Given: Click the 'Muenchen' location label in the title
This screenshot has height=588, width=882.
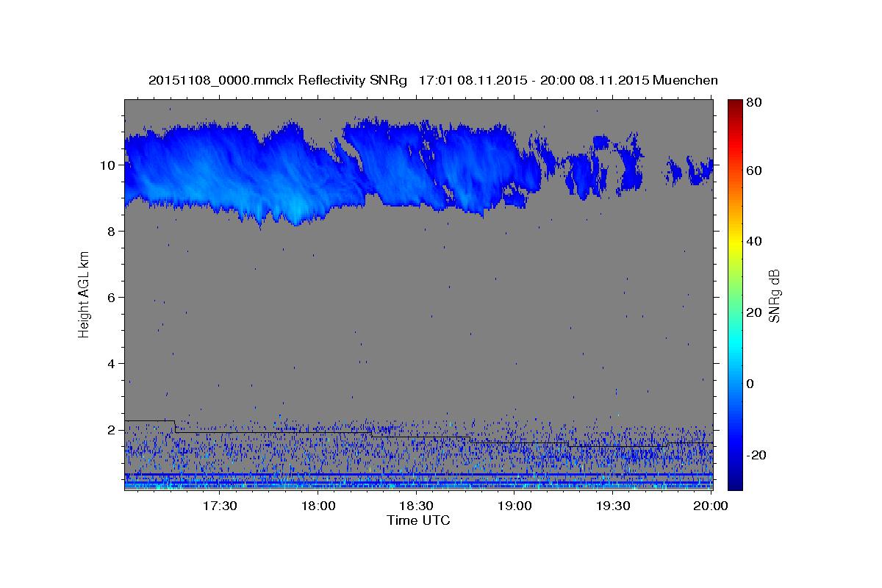Looking at the screenshot, I should [685, 80].
